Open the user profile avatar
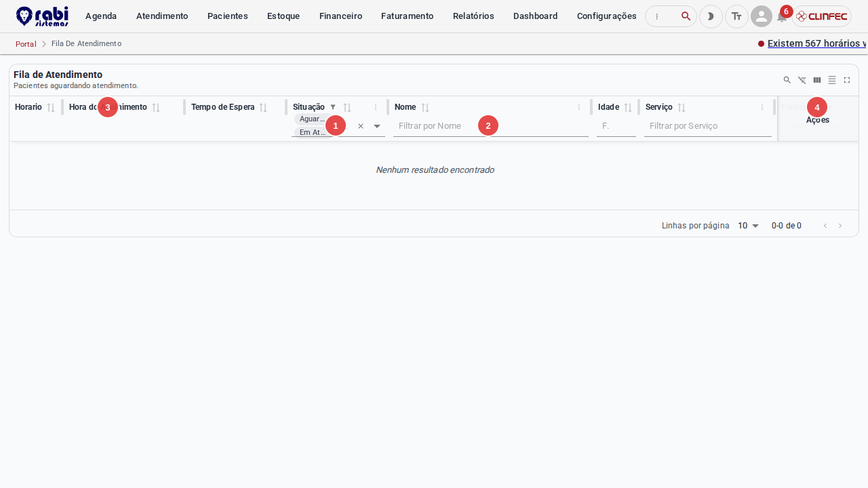Screen dimensions: 868x488 coord(762,16)
